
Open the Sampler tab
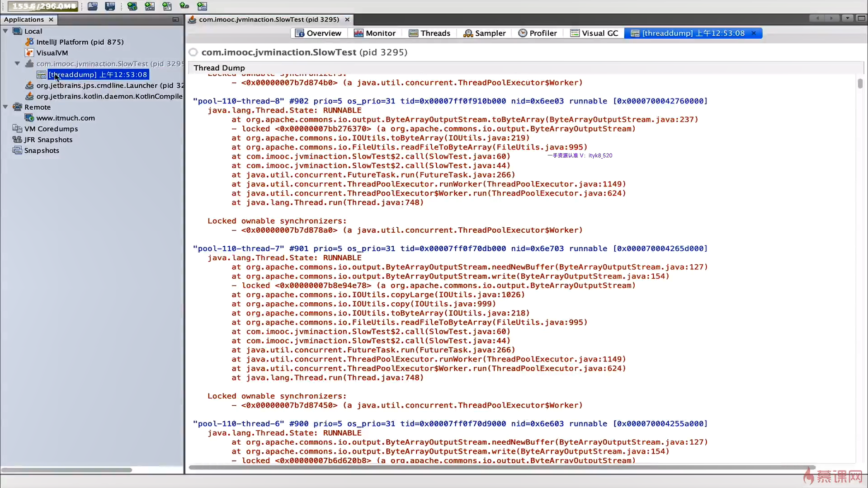tap(484, 33)
